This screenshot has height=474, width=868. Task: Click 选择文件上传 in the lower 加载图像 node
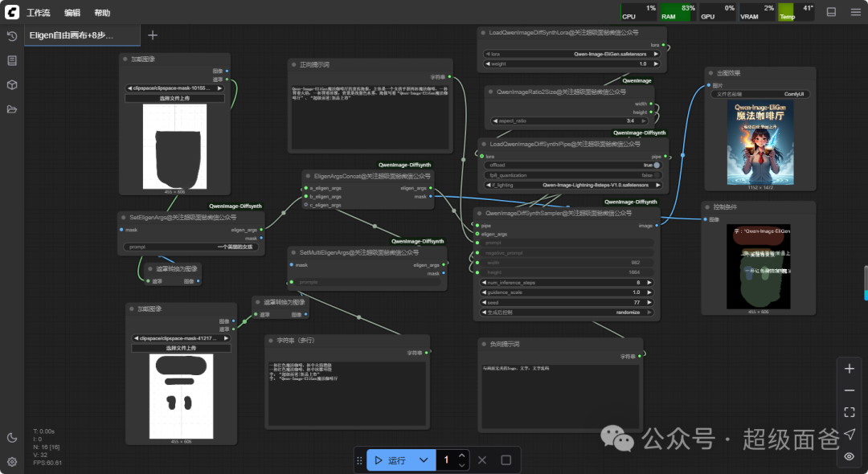tap(181, 348)
